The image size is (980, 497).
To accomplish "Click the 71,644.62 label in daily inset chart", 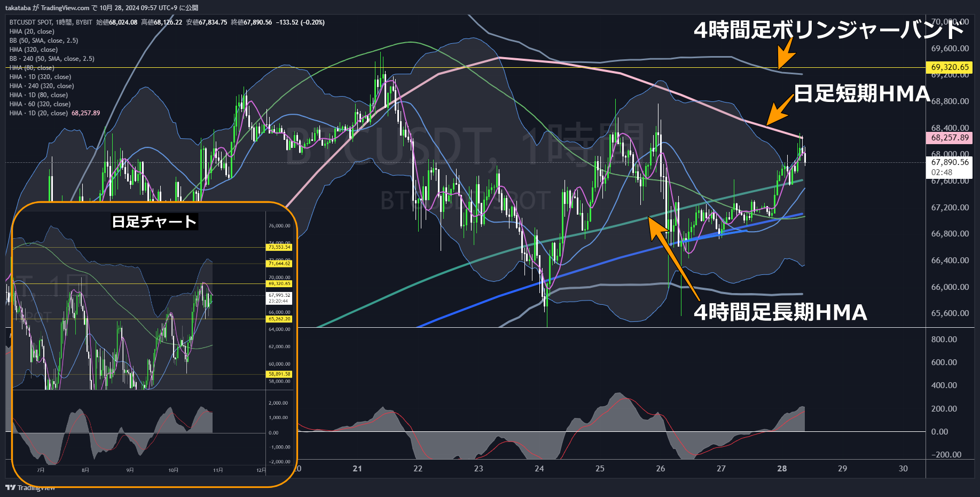I will [x=279, y=264].
